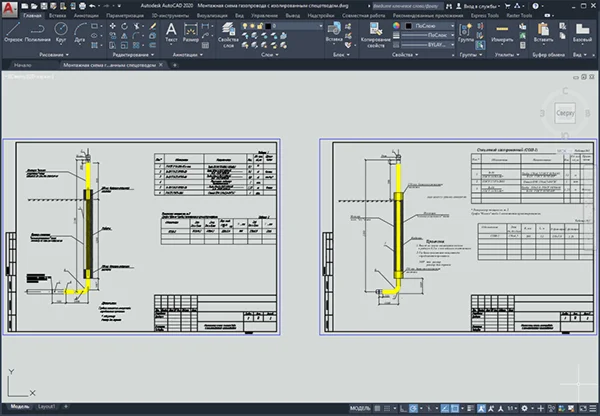
Task: Select the Размер dimension tool
Action: [x=191, y=32]
